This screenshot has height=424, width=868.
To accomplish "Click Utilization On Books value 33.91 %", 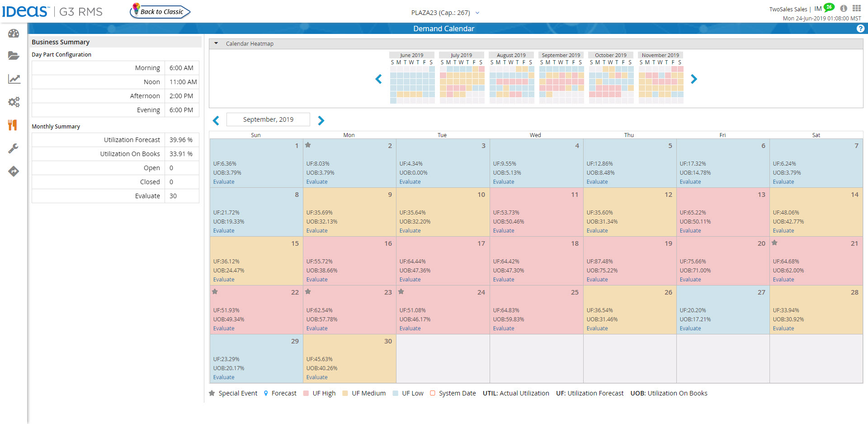I will pyautogui.click(x=181, y=154).
